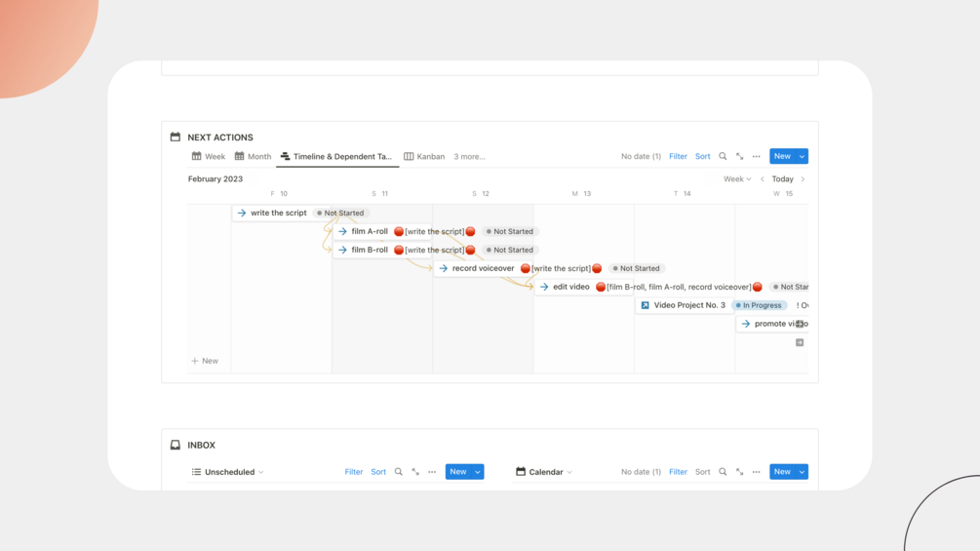Switch to the Month tab
980x551 pixels.
click(253, 156)
